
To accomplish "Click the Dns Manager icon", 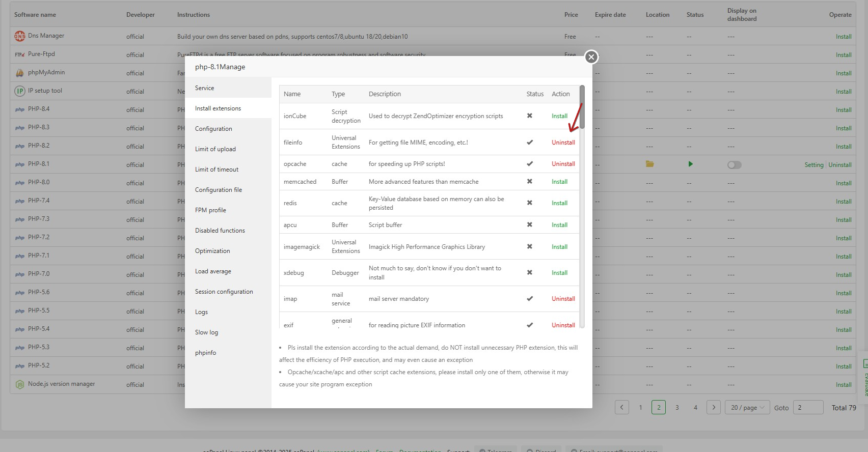I will click(19, 36).
